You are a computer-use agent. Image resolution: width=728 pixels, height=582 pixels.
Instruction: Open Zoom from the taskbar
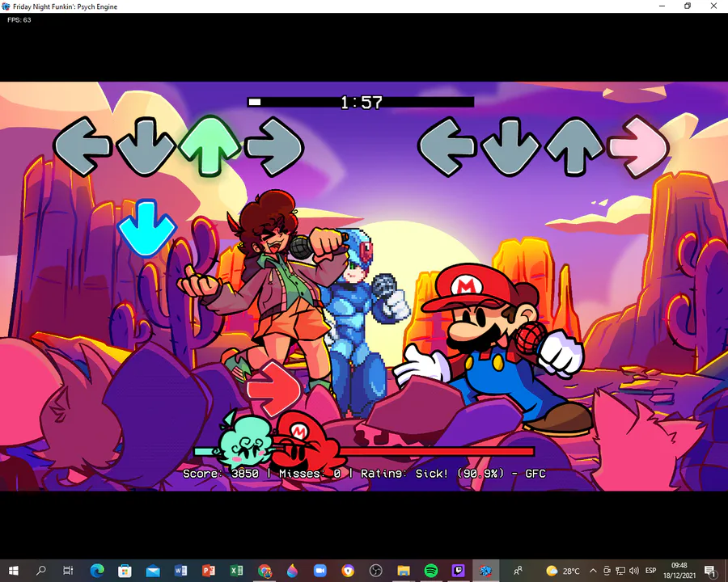click(x=320, y=571)
